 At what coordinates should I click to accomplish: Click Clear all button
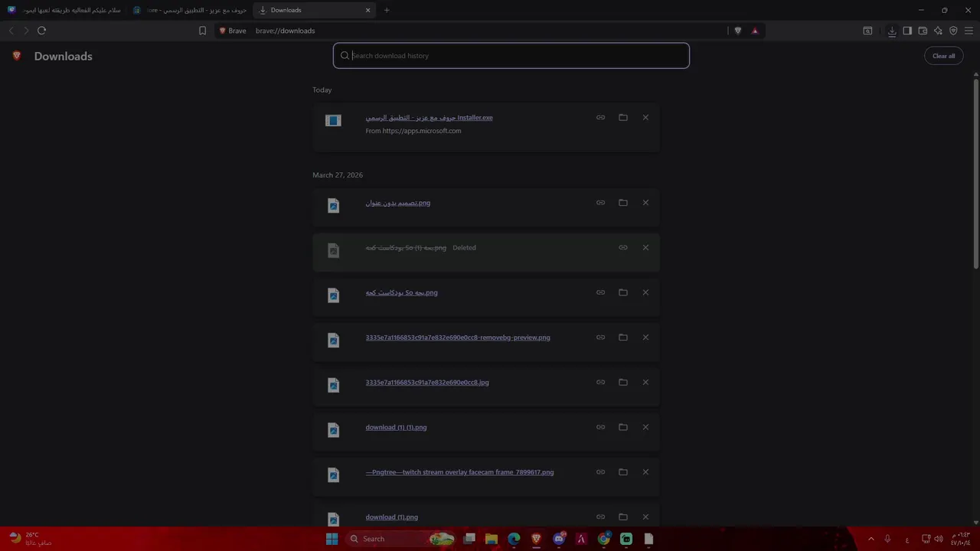point(943,56)
